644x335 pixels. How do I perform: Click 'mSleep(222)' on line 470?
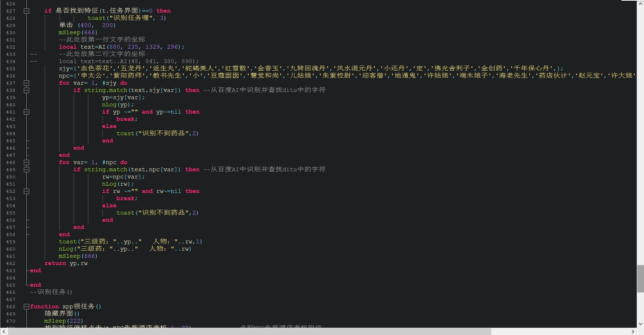(64, 321)
